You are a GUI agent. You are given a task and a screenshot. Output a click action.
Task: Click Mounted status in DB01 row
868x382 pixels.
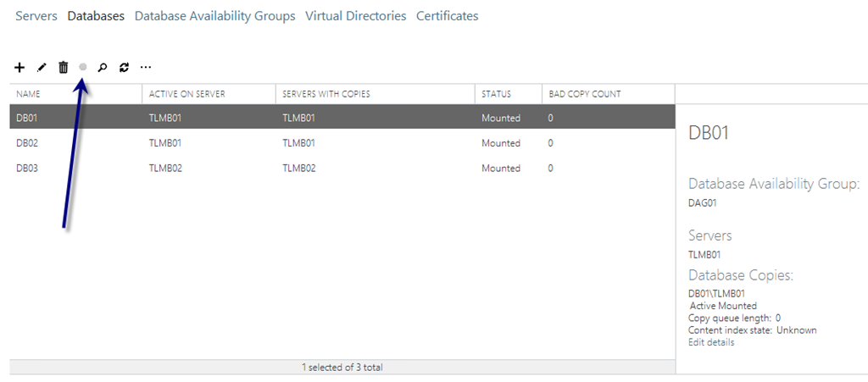pos(501,118)
